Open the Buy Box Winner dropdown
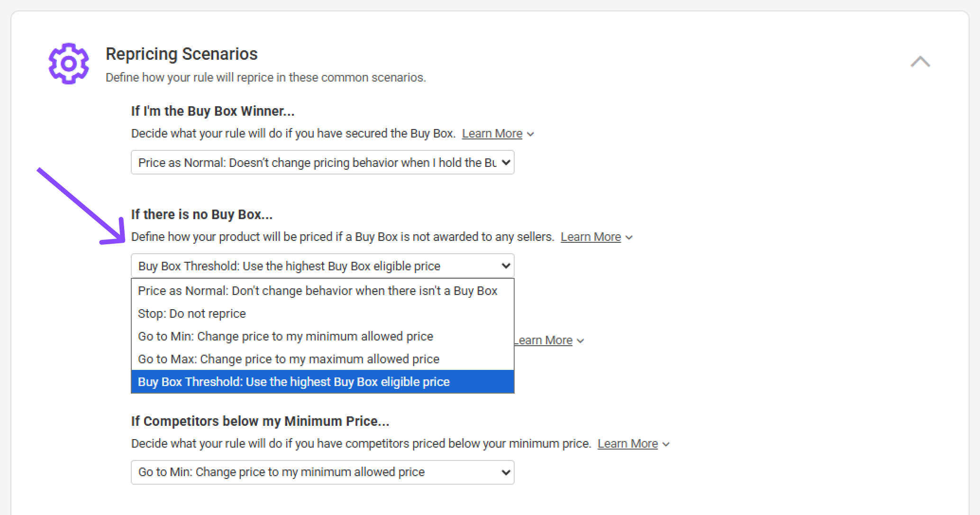The width and height of the screenshot is (980, 515). [x=322, y=163]
